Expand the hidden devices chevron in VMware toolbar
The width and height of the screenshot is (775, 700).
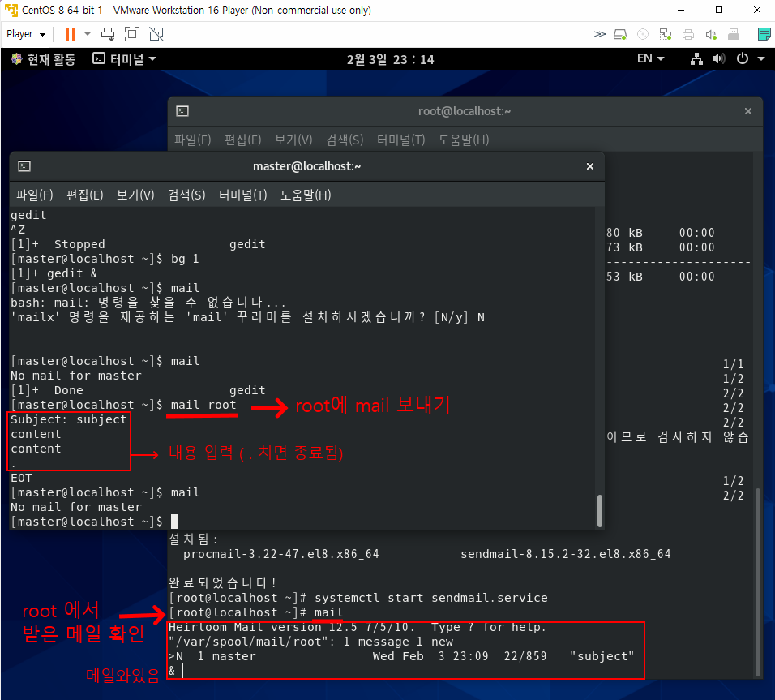(x=600, y=34)
